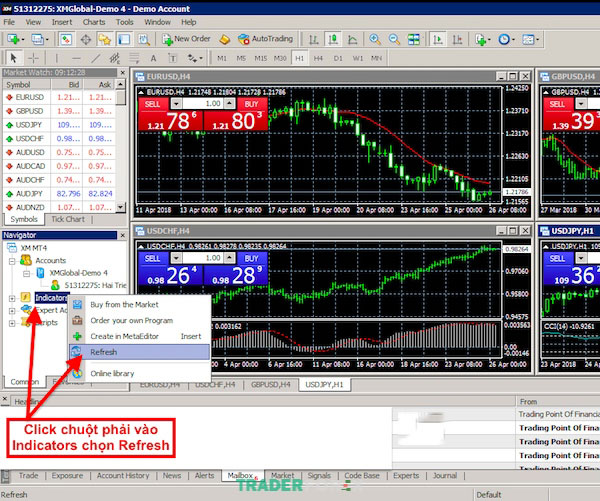This screenshot has height=501, width=600.
Task: Toggle chart Auto Scroll icon
Action: point(438,39)
